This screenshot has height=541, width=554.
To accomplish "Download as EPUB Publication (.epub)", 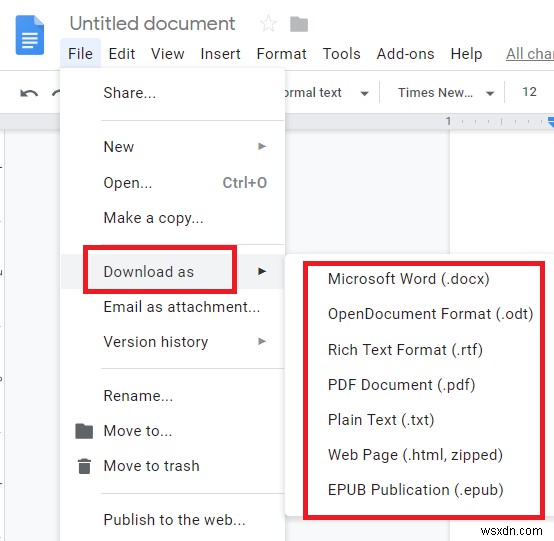I will (x=416, y=490).
